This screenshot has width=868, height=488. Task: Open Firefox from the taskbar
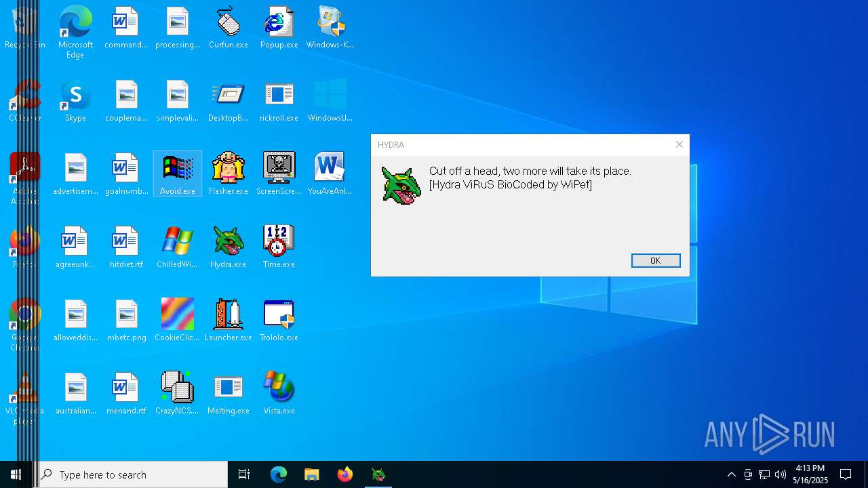point(344,474)
